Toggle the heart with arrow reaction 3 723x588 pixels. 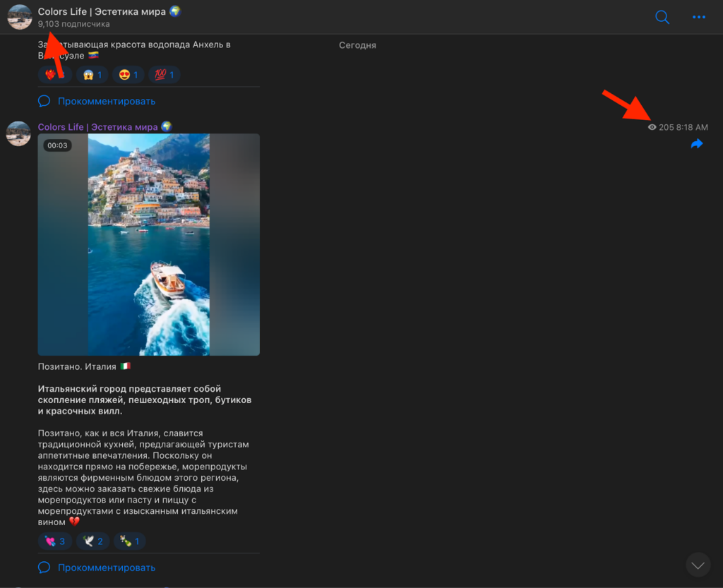(x=55, y=541)
